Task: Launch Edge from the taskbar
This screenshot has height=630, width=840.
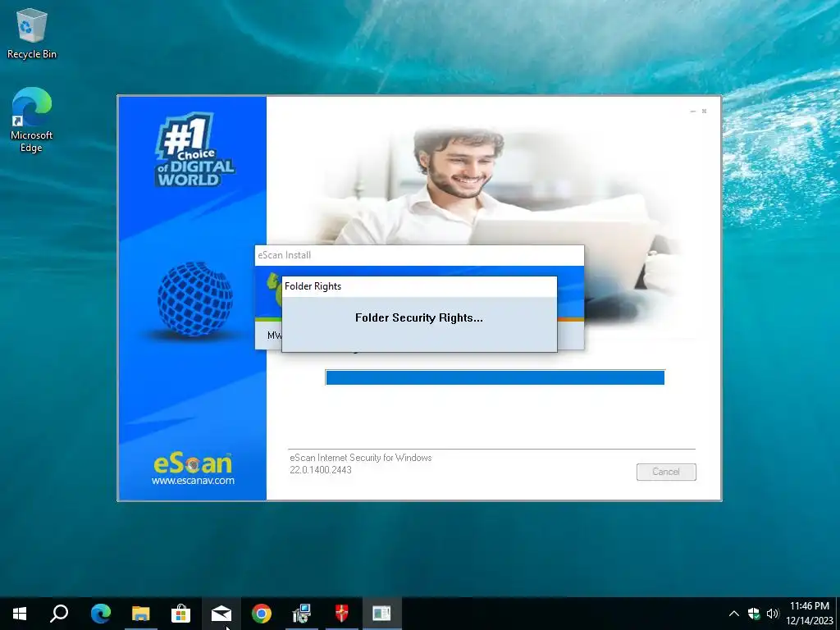Action: (x=100, y=614)
